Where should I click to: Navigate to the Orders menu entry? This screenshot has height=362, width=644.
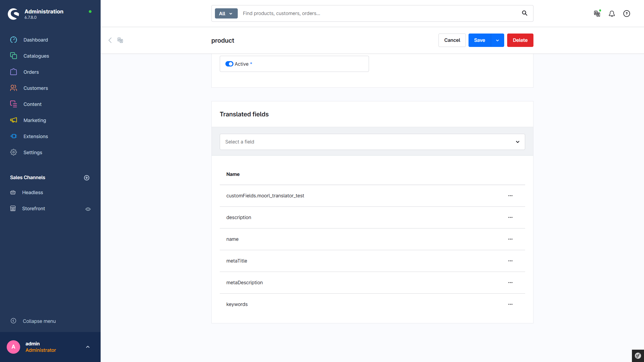click(31, 72)
